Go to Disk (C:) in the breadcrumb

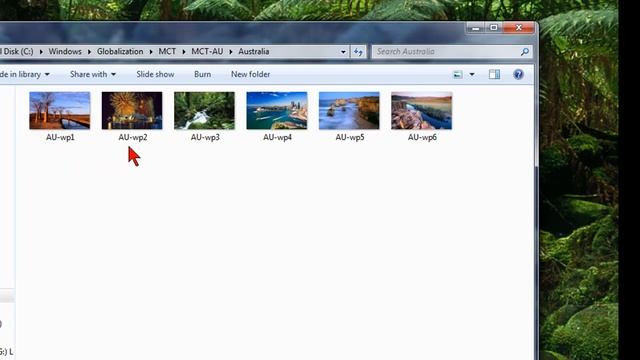(x=17, y=51)
